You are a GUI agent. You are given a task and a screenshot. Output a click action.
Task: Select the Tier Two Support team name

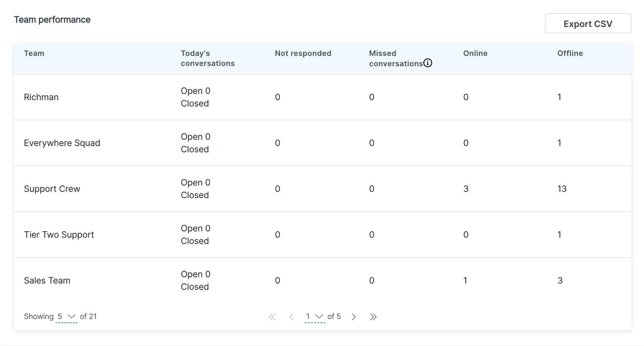(x=59, y=235)
